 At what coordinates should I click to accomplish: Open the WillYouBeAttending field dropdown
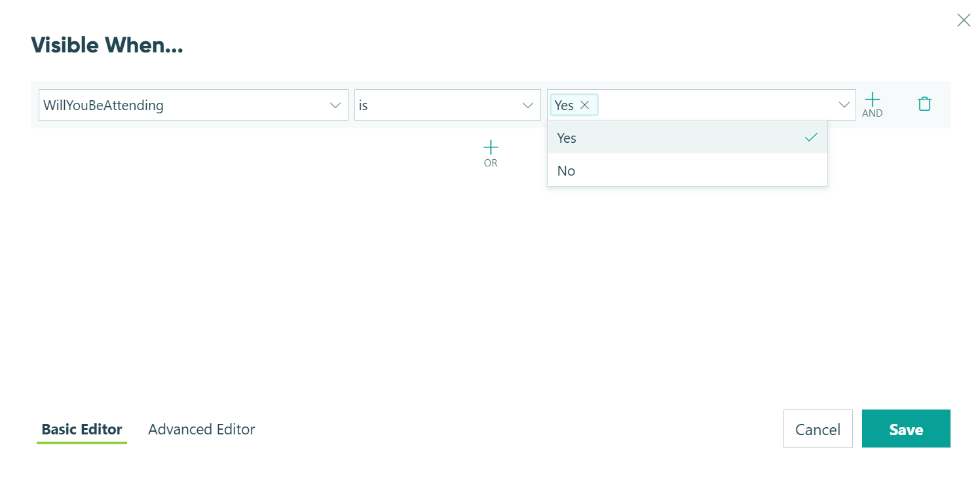[193, 105]
